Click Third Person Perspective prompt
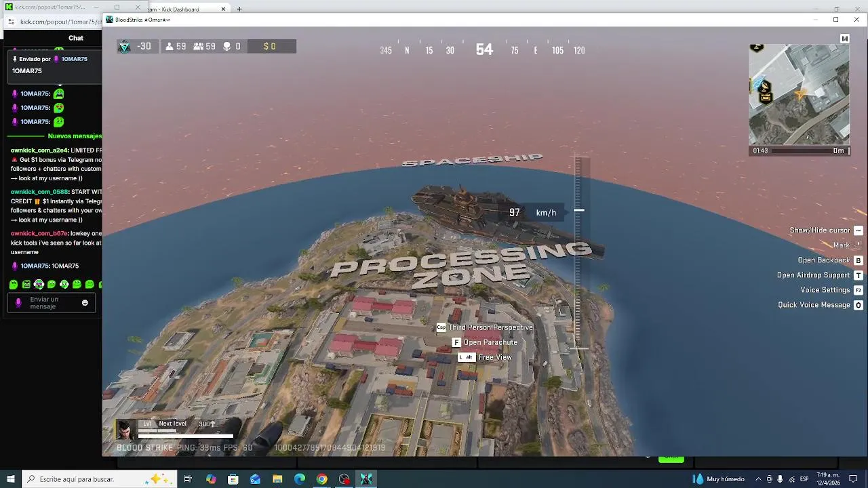868x488 pixels. [x=485, y=327]
